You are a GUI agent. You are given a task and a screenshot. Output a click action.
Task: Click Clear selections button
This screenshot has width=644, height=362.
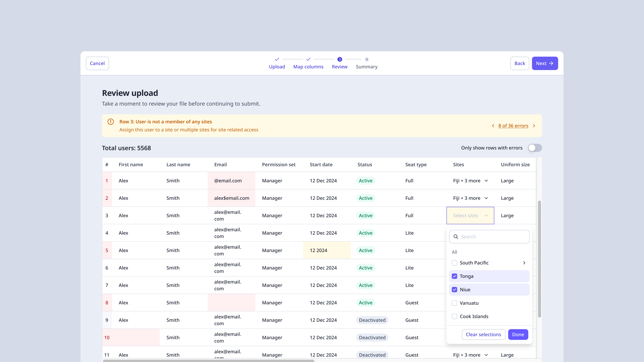pos(483,335)
